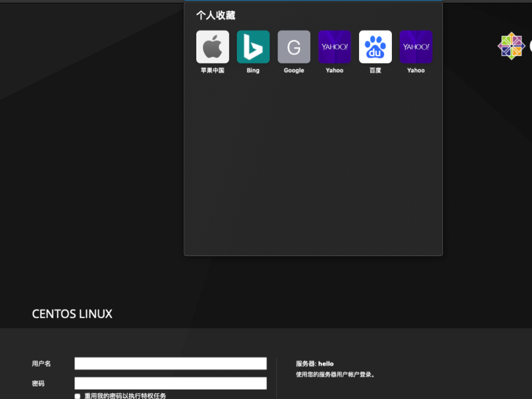Click the 用户名 label
Screen dimensions: 532x399
click(41, 364)
